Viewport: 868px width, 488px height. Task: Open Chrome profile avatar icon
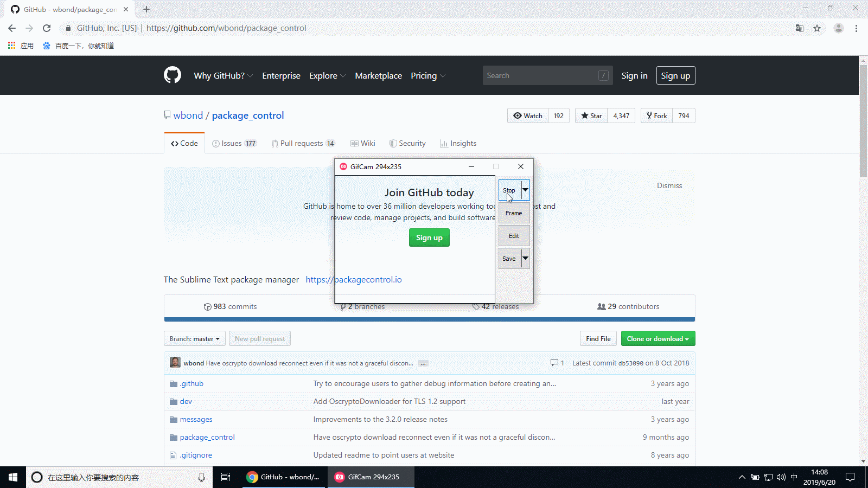839,28
